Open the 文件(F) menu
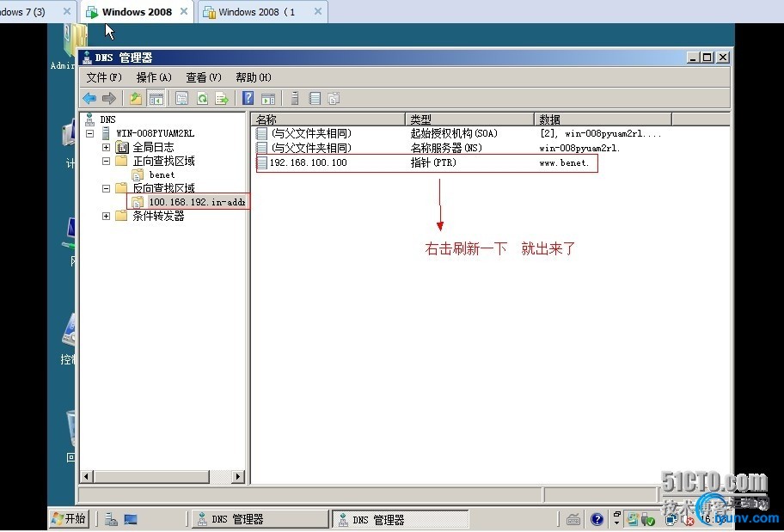The width and height of the screenshot is (784, 532). pyautogui.click(x=104, y=77)
